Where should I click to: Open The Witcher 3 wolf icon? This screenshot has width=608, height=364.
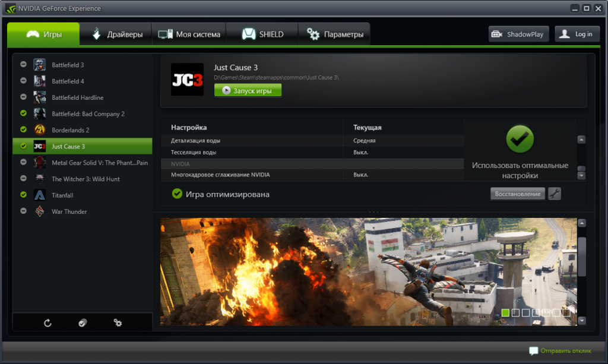point(40,179)
